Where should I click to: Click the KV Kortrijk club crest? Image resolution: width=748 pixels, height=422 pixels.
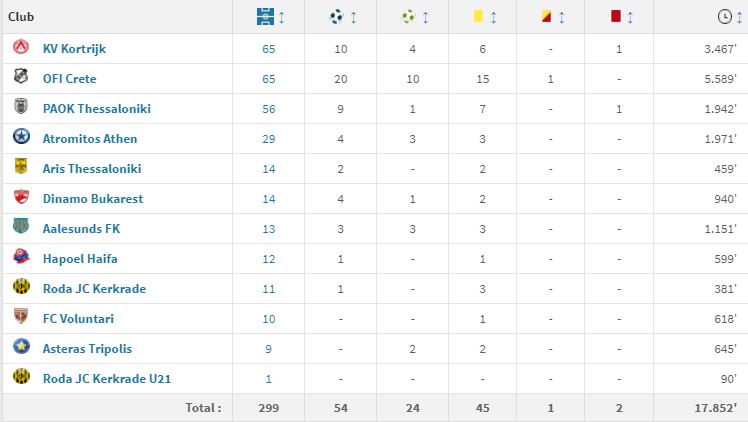tap(21, 48)
